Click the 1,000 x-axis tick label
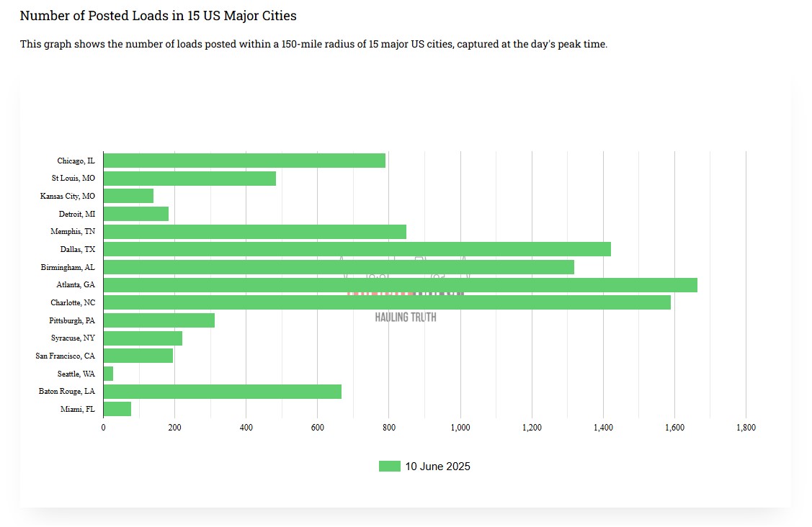This screenshot has height=527, width=812. pyautogui.click(x=460, y=428)
